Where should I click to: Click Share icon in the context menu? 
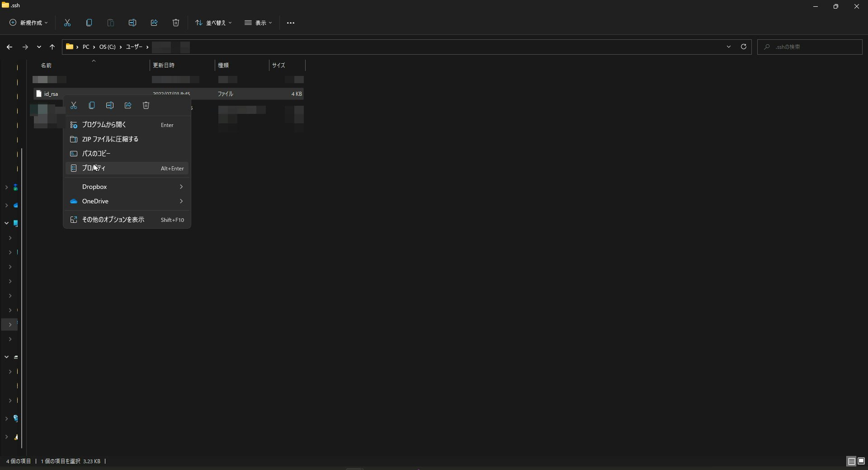[x=128, y=105]
